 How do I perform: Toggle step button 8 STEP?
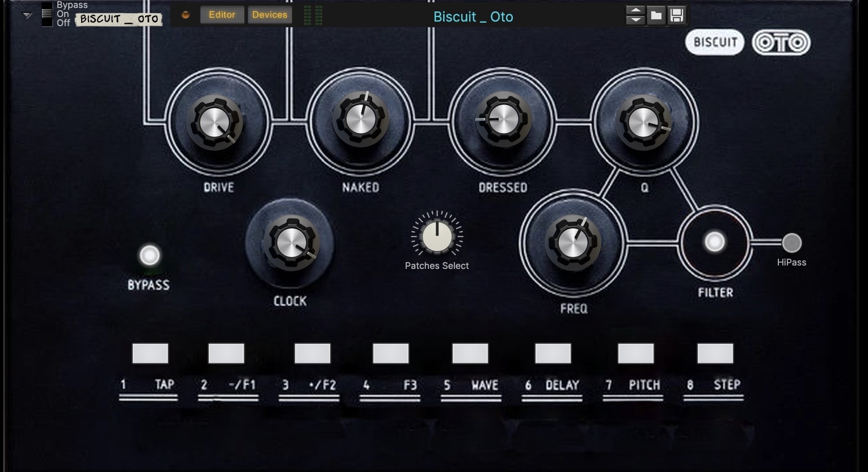715,353
